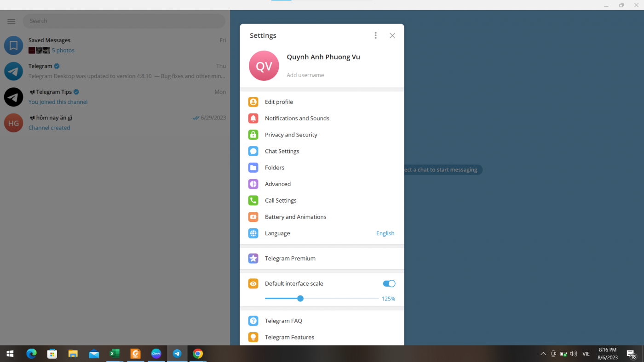Click the verified badge next to Telegram Tips
This screenshot has width=644, height=362.
(76, 92)
